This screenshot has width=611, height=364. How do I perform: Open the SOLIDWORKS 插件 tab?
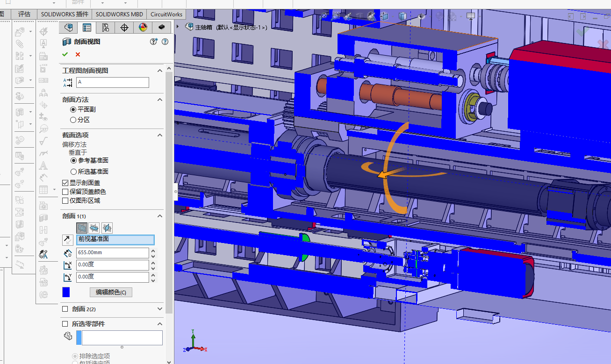[65, 14]
